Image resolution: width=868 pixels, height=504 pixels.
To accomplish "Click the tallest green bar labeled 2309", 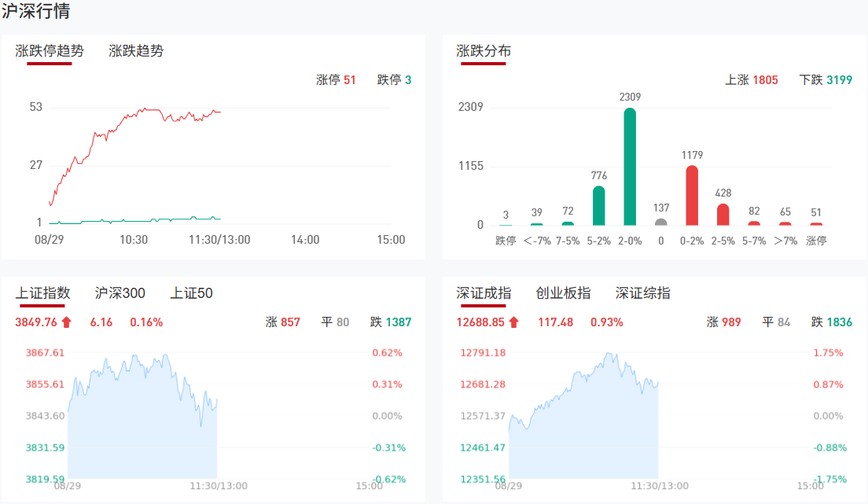I will (630, 167).
